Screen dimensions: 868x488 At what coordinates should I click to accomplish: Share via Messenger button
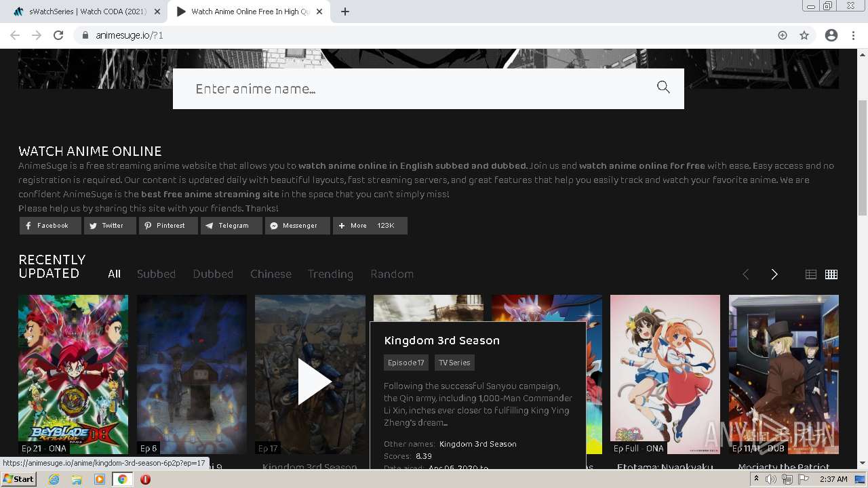coord(298,226)
